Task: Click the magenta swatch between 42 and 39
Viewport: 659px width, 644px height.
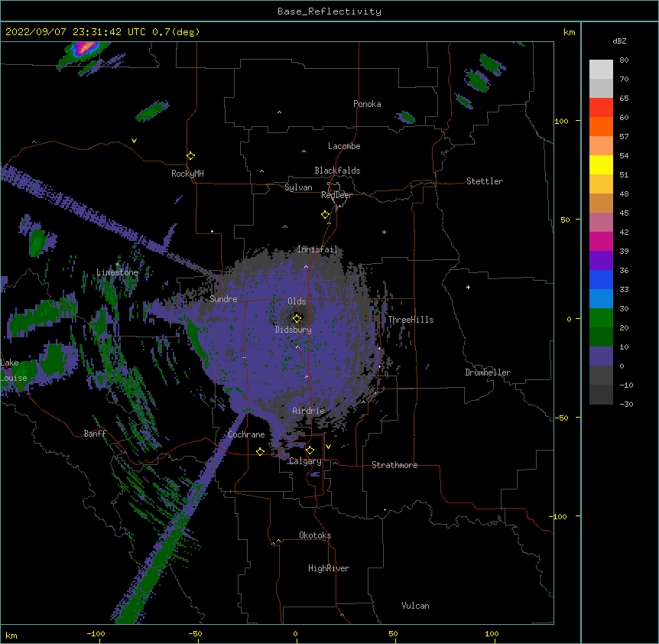Action: point(601,241)
